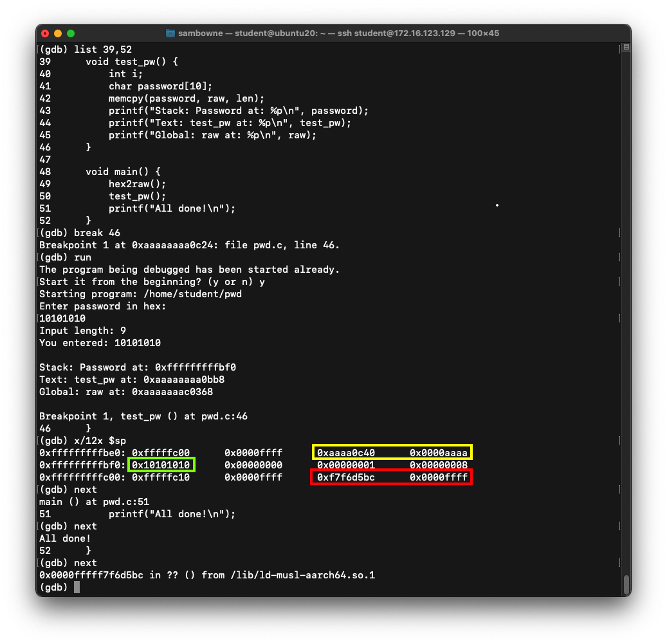Click source line 'int i;'

pyautogui.click(x=125, y=74)
